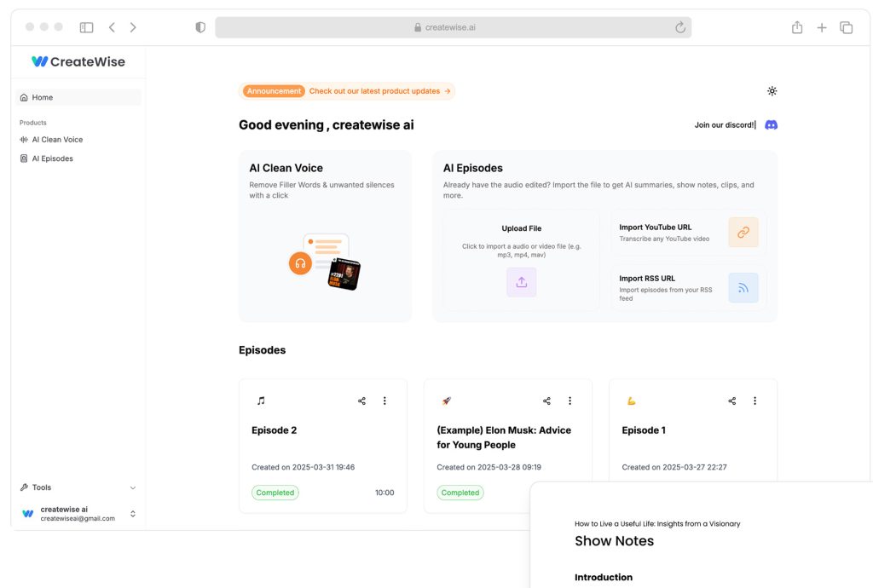This screenshot has width=873, height=588.
Task: Open the browser share icon
Action: [x=797, y=27]
